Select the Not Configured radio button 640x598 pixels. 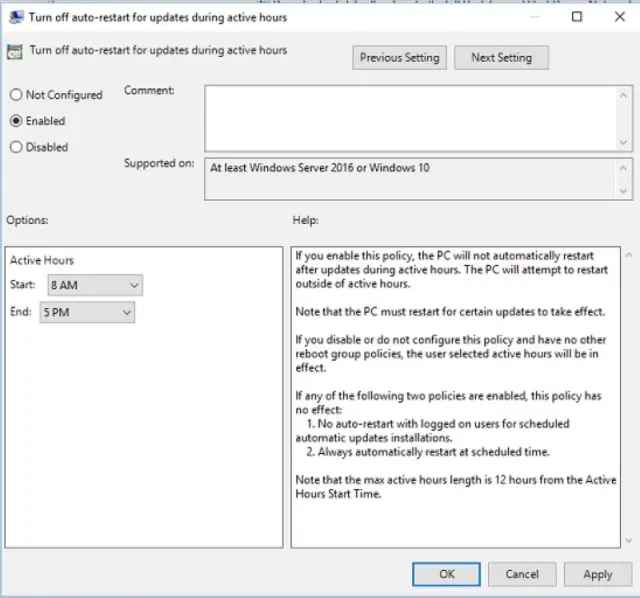[x=16, y=95]
